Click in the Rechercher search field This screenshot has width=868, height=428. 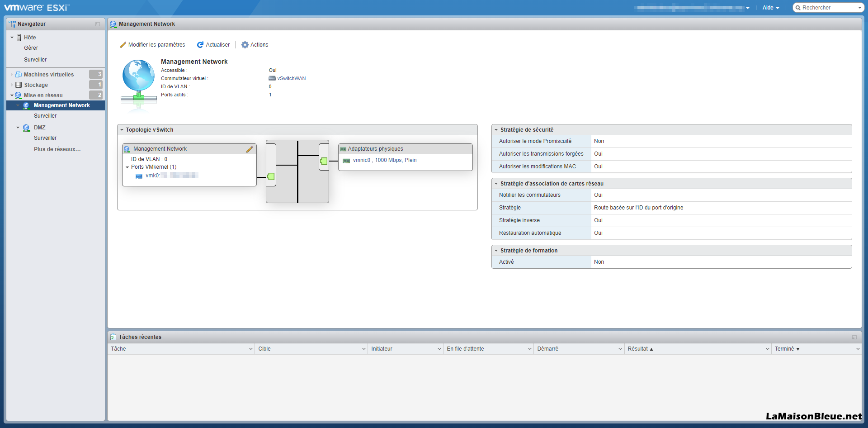pos(829,8)
